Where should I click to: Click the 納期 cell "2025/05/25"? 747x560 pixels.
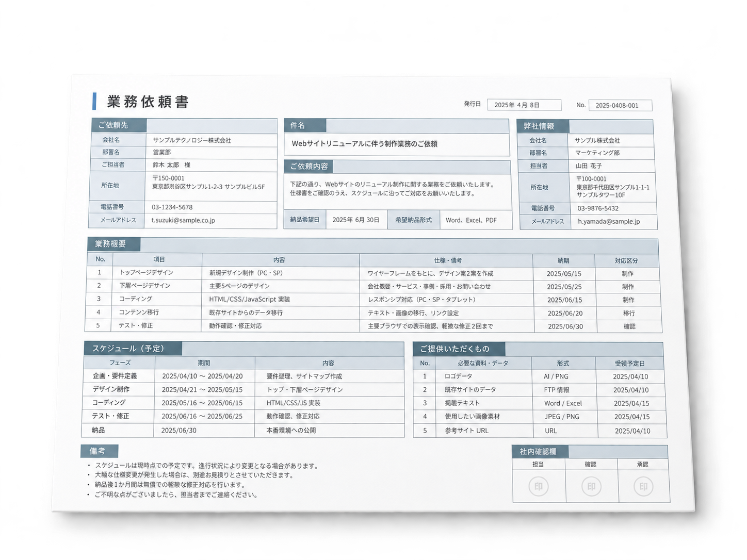coord(564,287)
